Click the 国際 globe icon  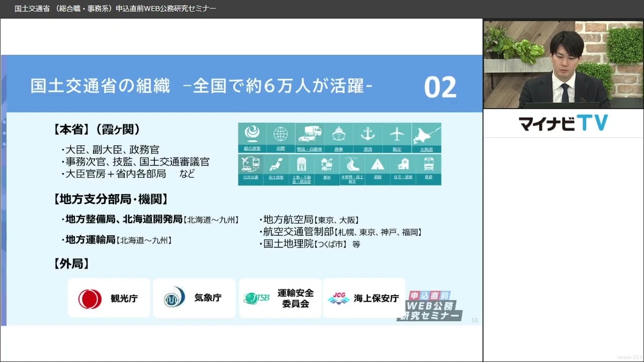(x=281, y=134)
